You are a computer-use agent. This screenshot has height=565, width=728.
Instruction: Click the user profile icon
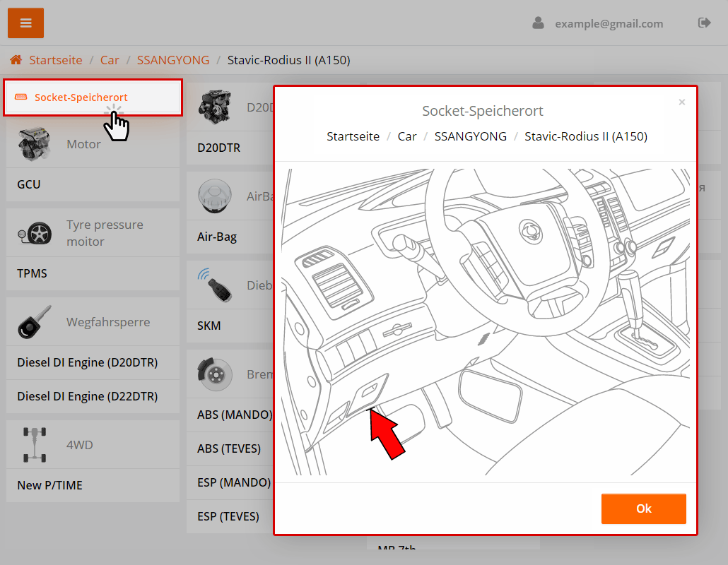tap(539, 23)
